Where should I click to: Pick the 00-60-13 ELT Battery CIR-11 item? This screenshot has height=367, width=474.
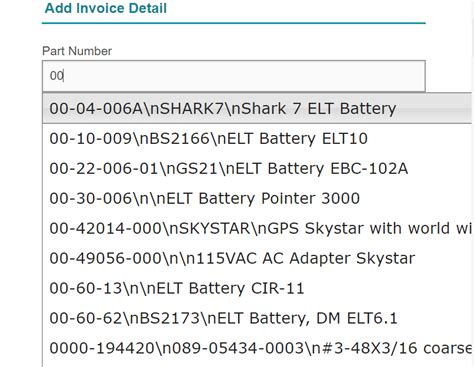click(258, 288)
